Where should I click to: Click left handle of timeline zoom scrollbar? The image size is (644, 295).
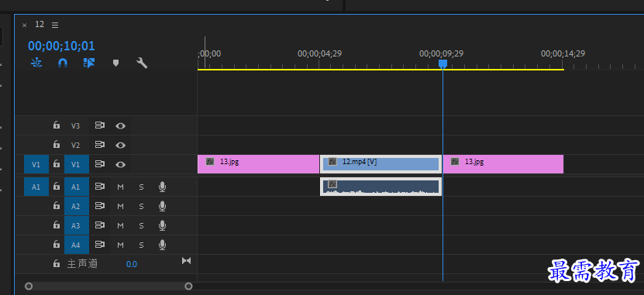tap(29, 286)
